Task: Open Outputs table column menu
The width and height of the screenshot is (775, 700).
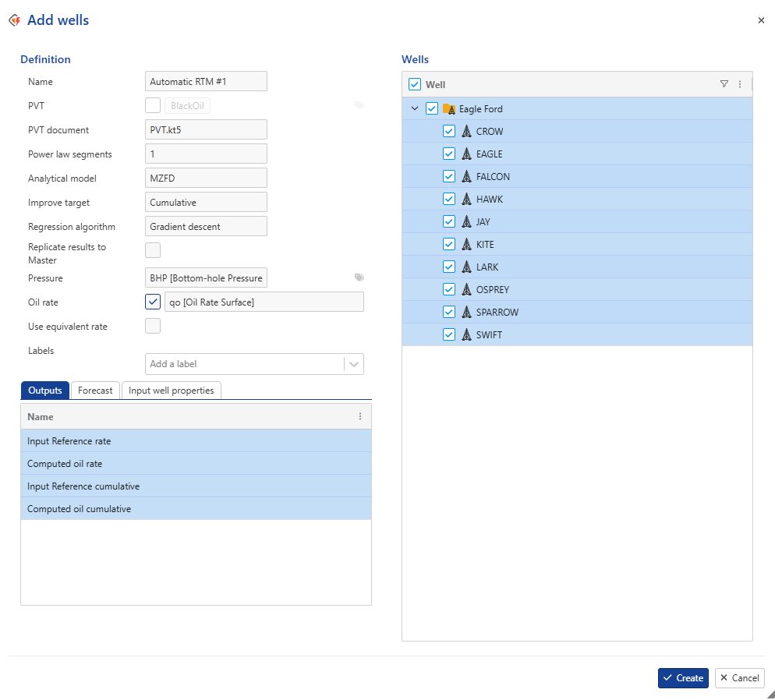Action: click(359, 417)
